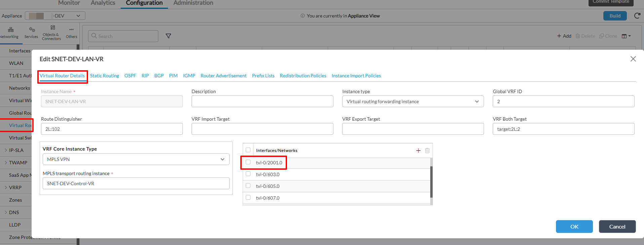
Task: Check the tvi-0/605.0 interface checkbox
Action: coord(248,186)
